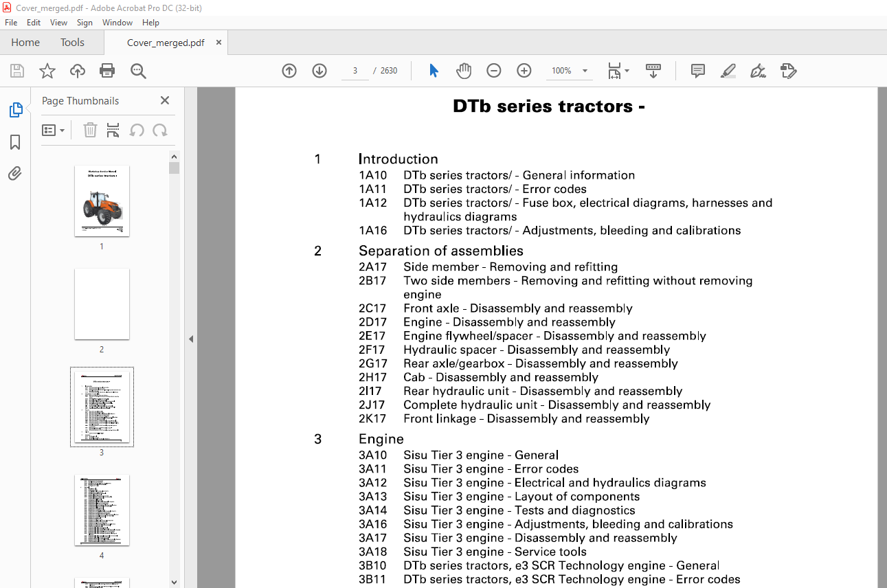Image resolution: width=887 pixels, height=588 pixels.
Task: Open the Window menu
Action: click(117, 23)
